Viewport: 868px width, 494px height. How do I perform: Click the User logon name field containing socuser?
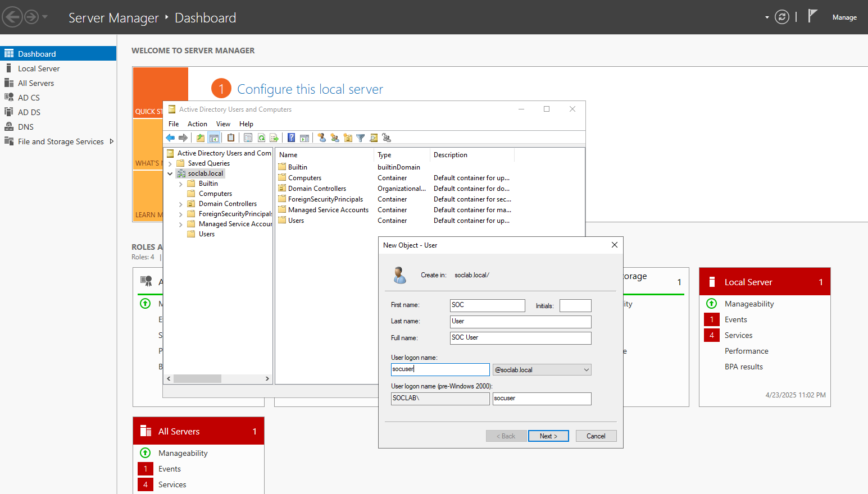(x=440, y=369)
